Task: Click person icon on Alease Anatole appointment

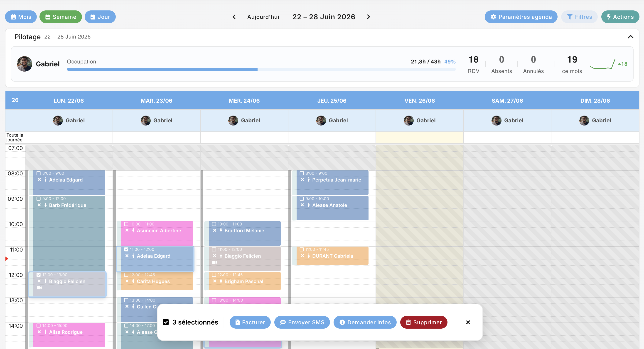Action: pos(309,205)
